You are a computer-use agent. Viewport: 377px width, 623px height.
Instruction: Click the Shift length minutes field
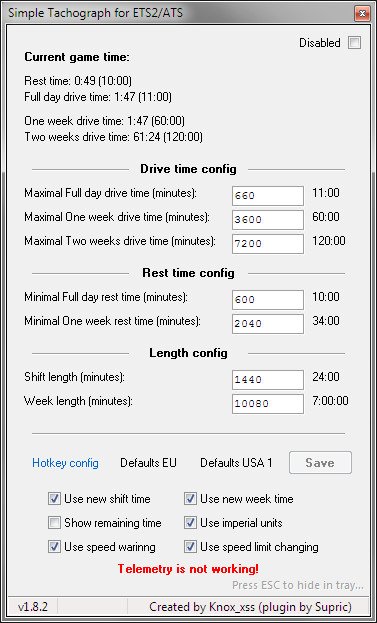point(268,380)
